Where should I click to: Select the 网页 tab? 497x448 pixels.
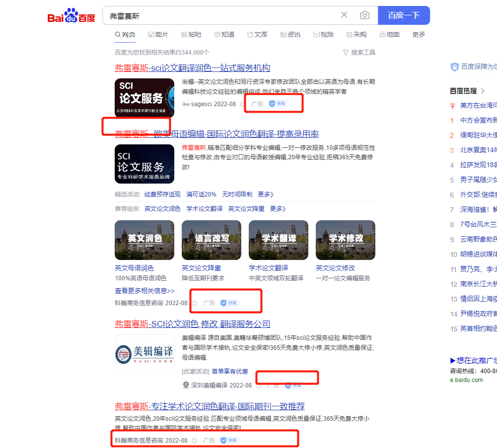click(125, 35)
